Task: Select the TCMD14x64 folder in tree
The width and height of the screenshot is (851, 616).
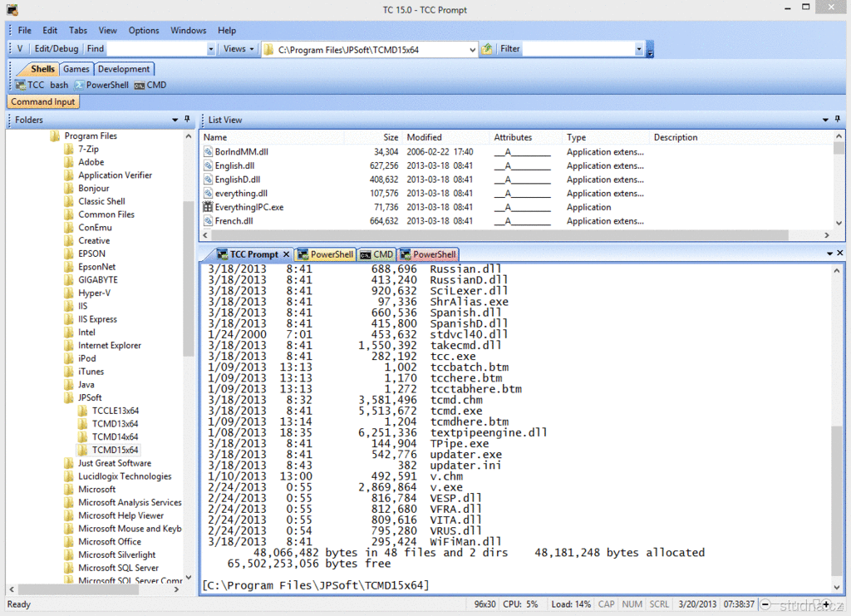Action: click(x=115, y=436)
